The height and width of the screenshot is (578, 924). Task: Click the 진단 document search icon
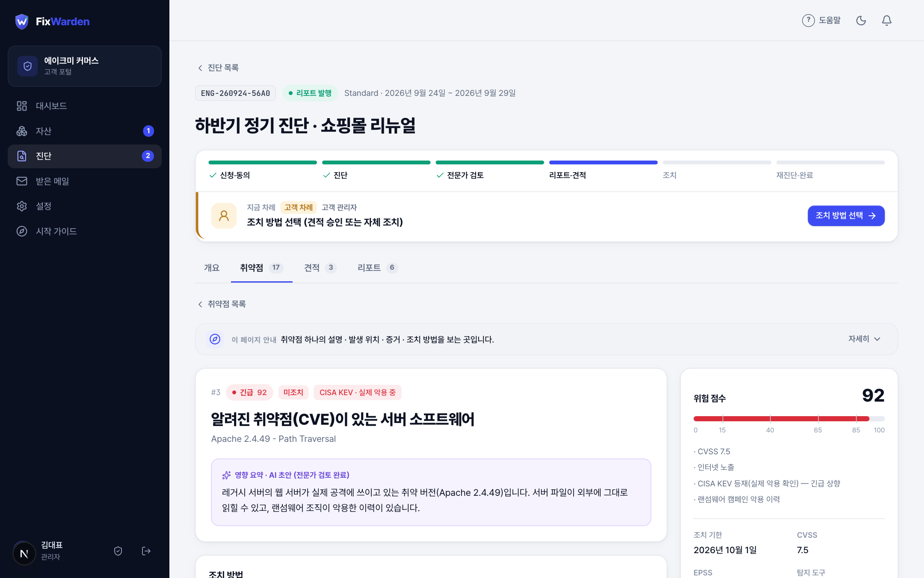22,156
